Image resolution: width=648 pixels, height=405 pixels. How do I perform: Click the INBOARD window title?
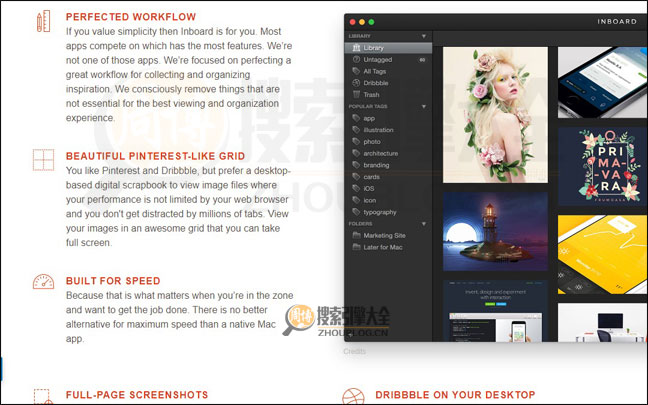point(617,21)
